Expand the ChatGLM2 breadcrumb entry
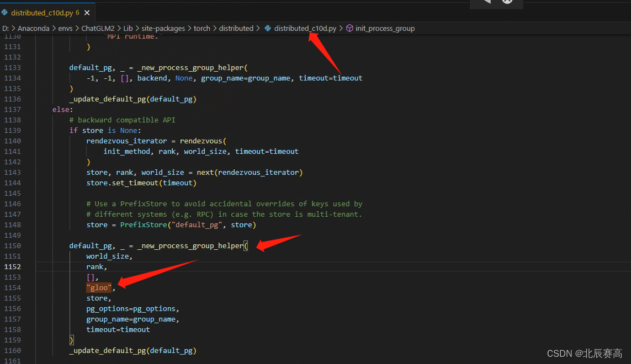631x364 pixels. [100, 28]
